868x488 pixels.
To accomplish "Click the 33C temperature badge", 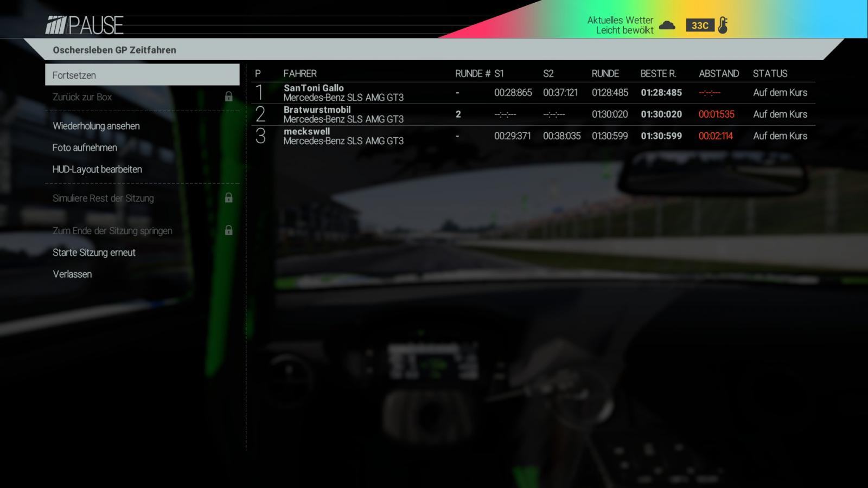I will [700, 25].
